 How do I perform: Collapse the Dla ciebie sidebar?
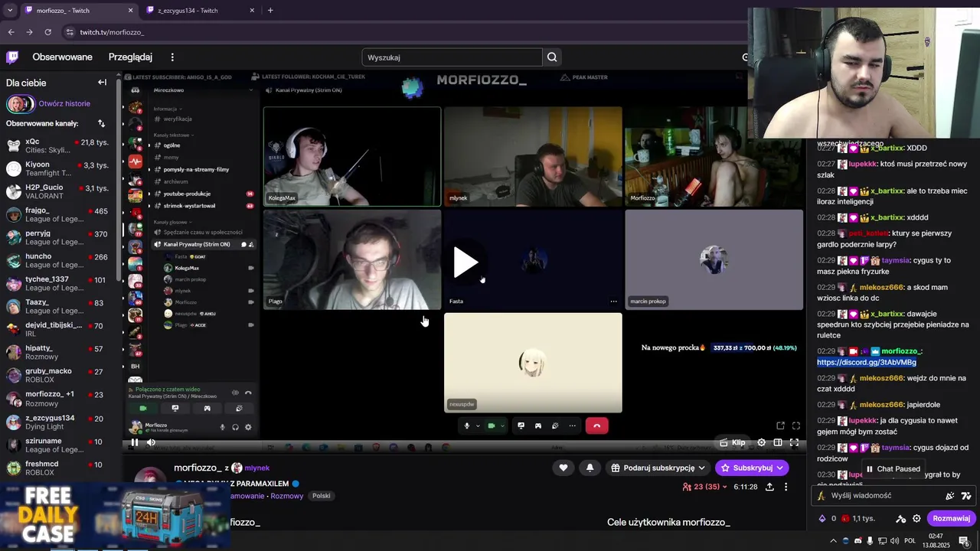102,83
